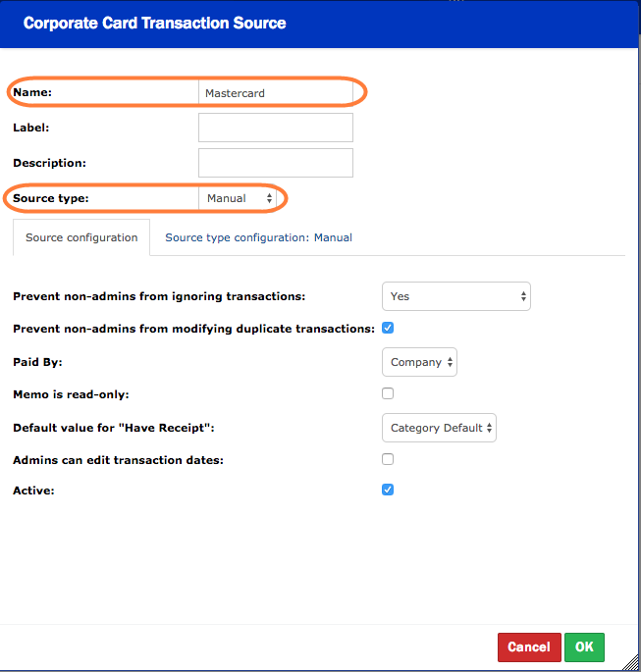Enable the 'Memo is read-only' checkbox

[x=388, y=393]
